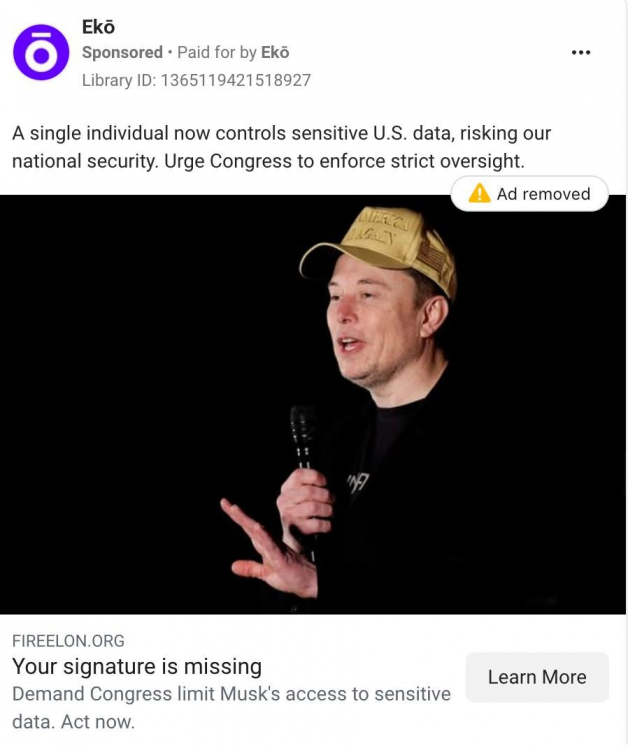Open the three-dot post options menu
Screen dimensions: 628x750
[x=581, y=53]
